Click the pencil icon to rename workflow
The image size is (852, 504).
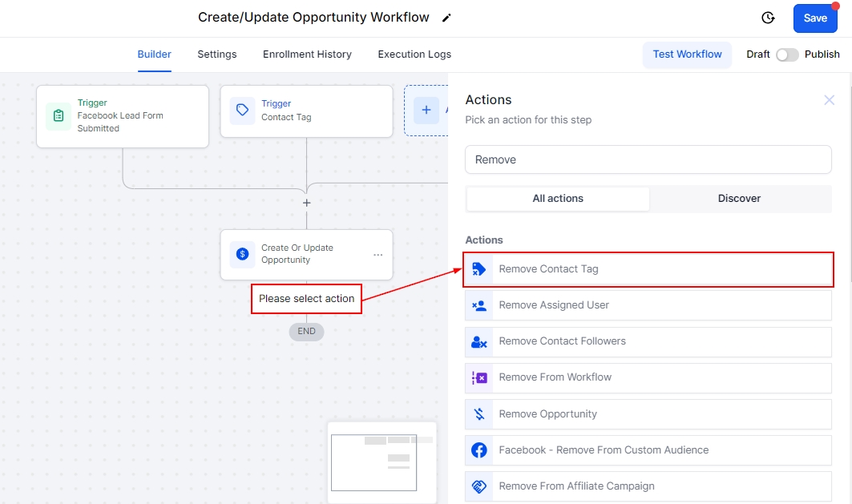pyautogui.click(x=446, y=18)
